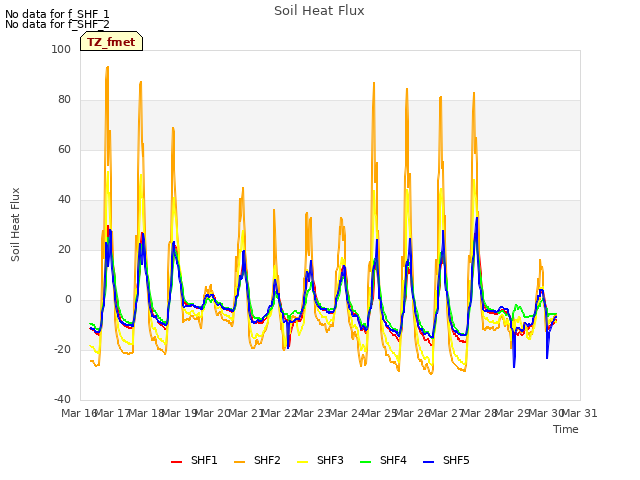Click the SHF3 legend entry
The height and width of the screenshot is (480, 640).
click(x=320, y=461)
